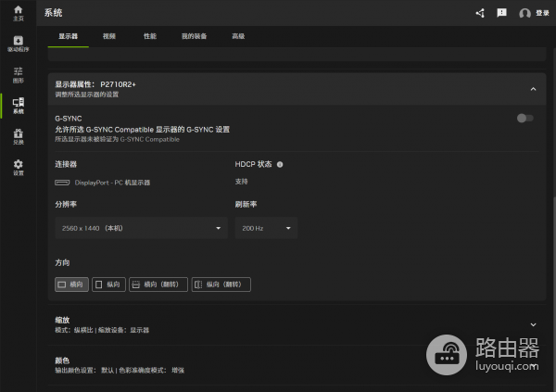Open the 2560 x 1440 resolution dropdown
The width and height of the screenshot is (556, 392).
[x=141, y=228]
